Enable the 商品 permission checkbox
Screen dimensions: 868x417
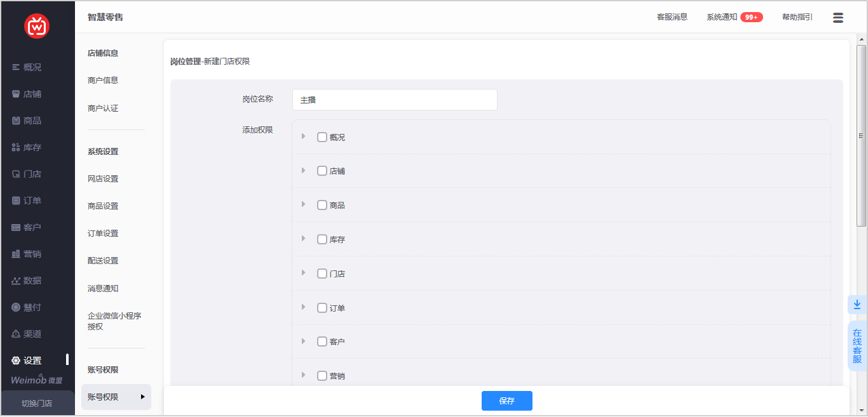(322, 205)
